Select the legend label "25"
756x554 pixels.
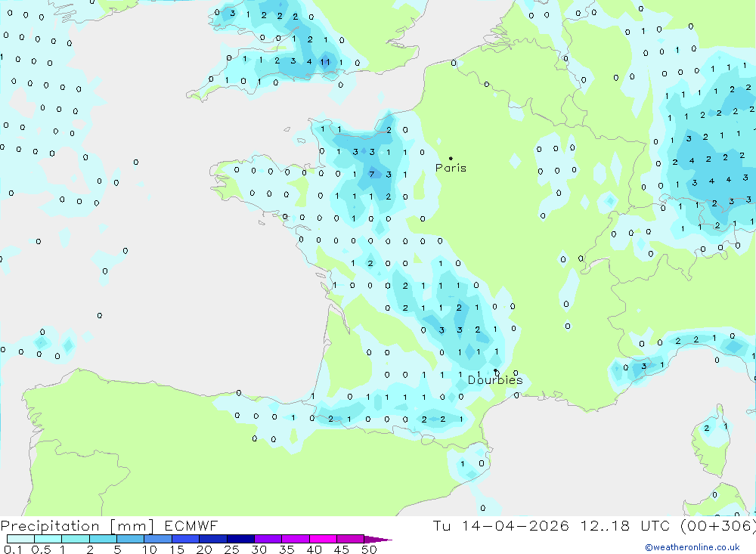[x=231, y=549]
